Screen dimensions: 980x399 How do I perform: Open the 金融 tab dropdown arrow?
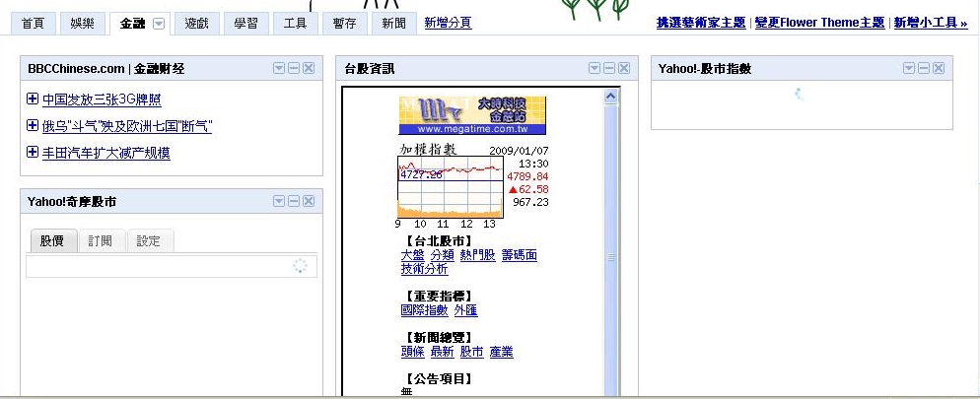point(159,24)
